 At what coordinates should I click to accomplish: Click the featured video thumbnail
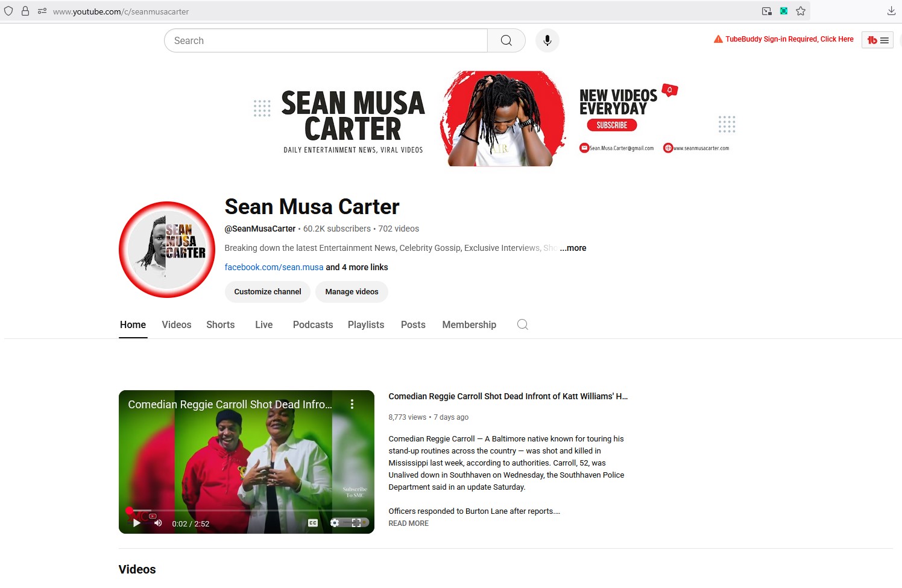[x=247, y=462]
